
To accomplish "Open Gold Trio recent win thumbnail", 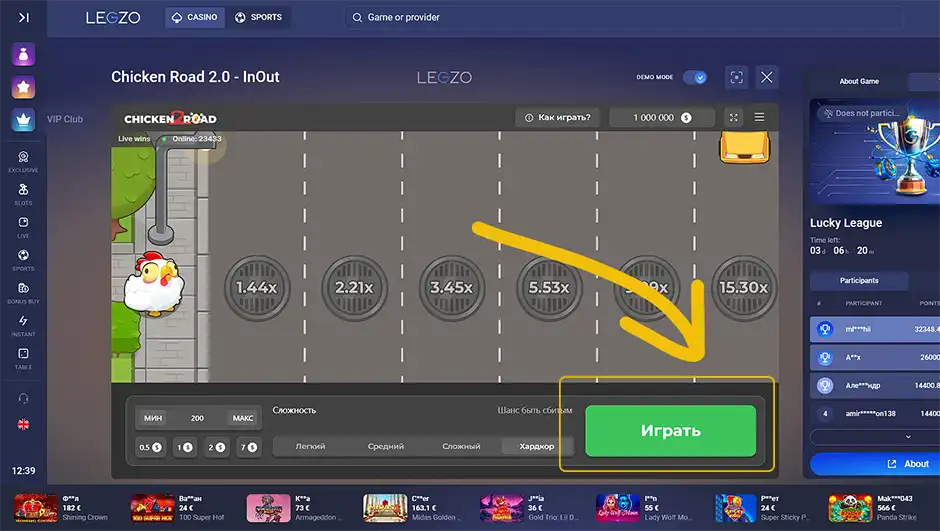I will (x=501, y=508).
